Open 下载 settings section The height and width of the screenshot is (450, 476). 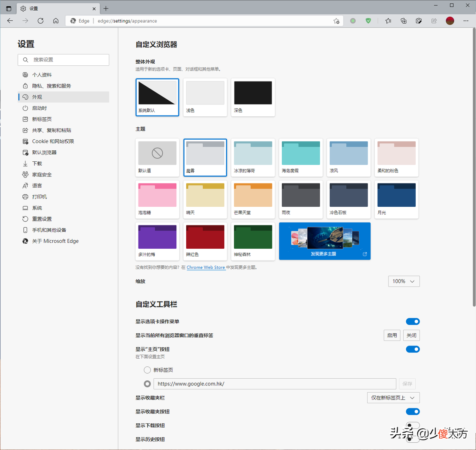point(63,164)
